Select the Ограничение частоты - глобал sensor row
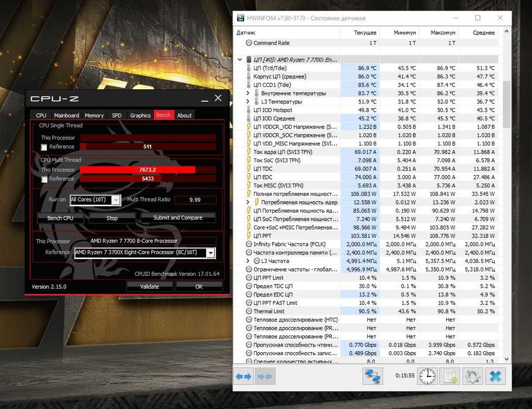 [366, 269]
